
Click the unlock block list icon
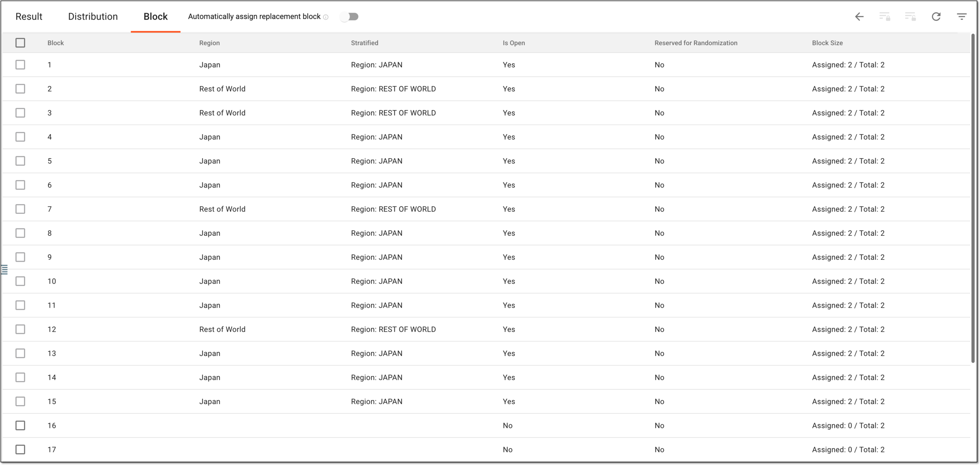click(910, 16)
